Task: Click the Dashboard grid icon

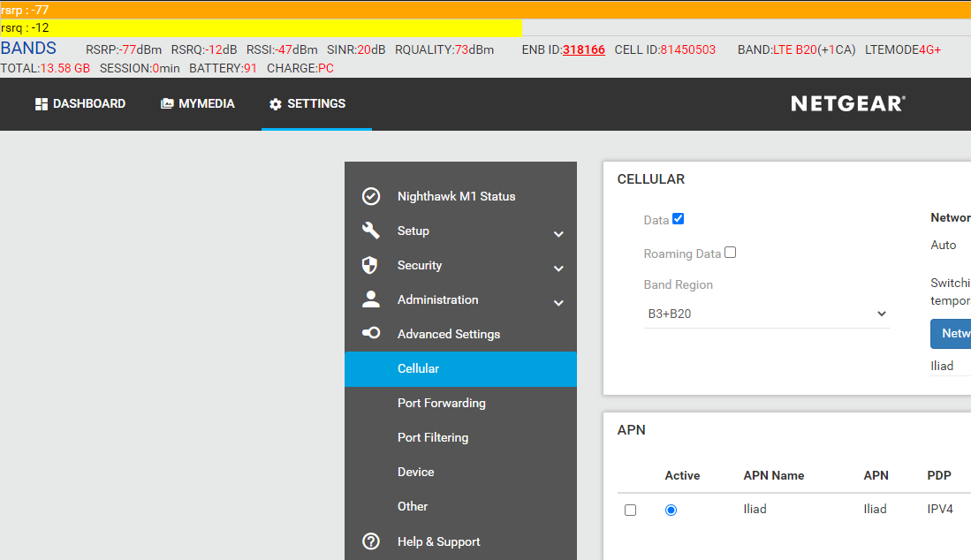Action: (x=41, y=104)
